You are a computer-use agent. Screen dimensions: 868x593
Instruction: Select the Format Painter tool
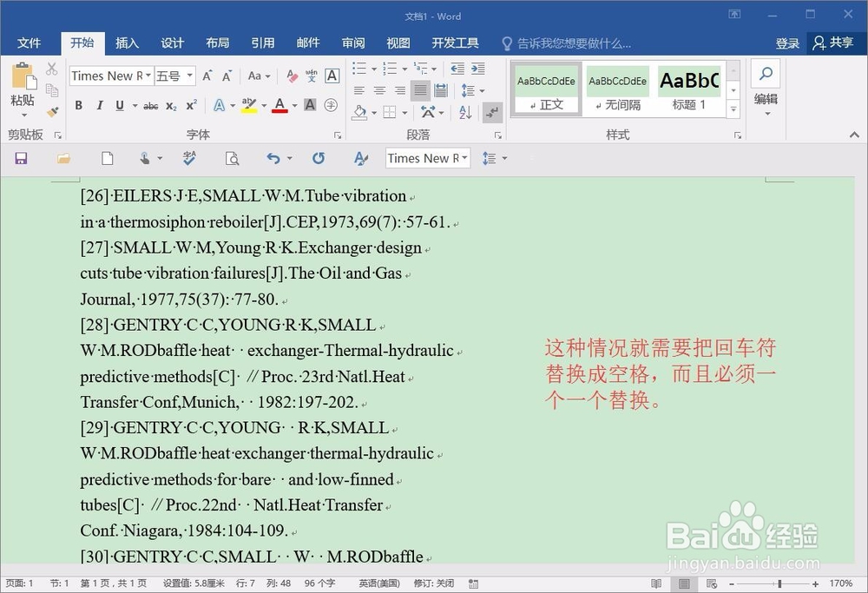[52, 113]
